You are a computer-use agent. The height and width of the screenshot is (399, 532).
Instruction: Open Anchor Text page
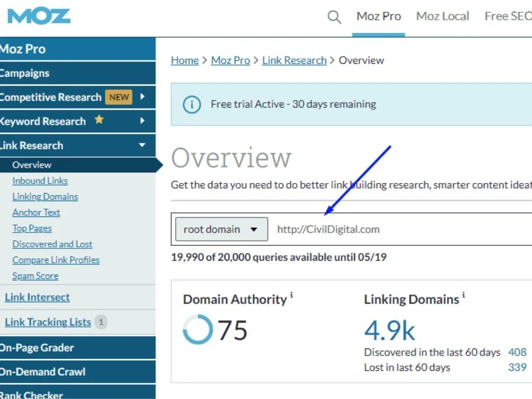[36, 212]
